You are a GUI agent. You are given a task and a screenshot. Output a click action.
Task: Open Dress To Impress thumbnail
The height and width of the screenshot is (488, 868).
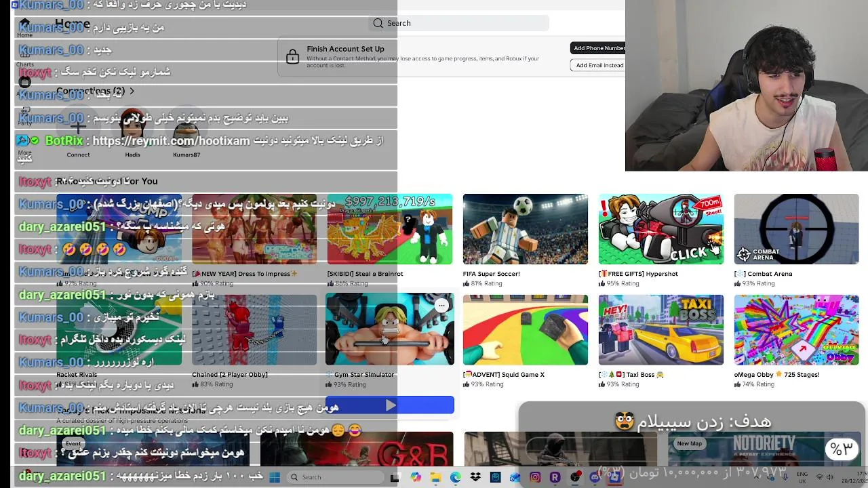tap(254, 229)
